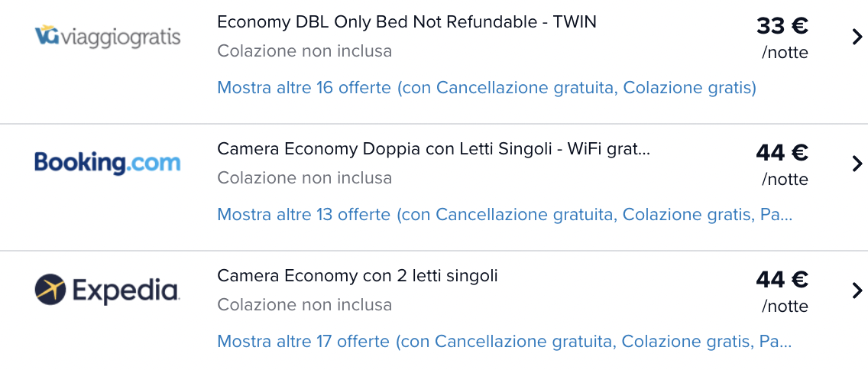Click the Expedia 44 € price
Viewport: 868px width, 370px height.
(782, 279)
